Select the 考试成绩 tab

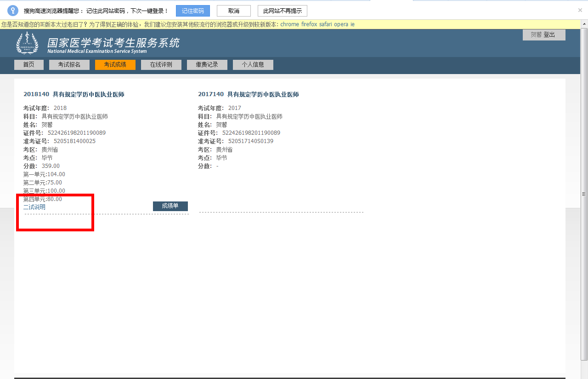(x=115, y=65)
